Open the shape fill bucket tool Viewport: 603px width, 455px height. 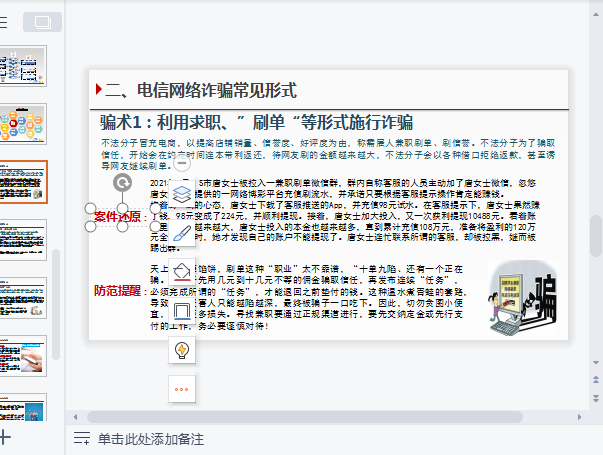coord(181,271)
